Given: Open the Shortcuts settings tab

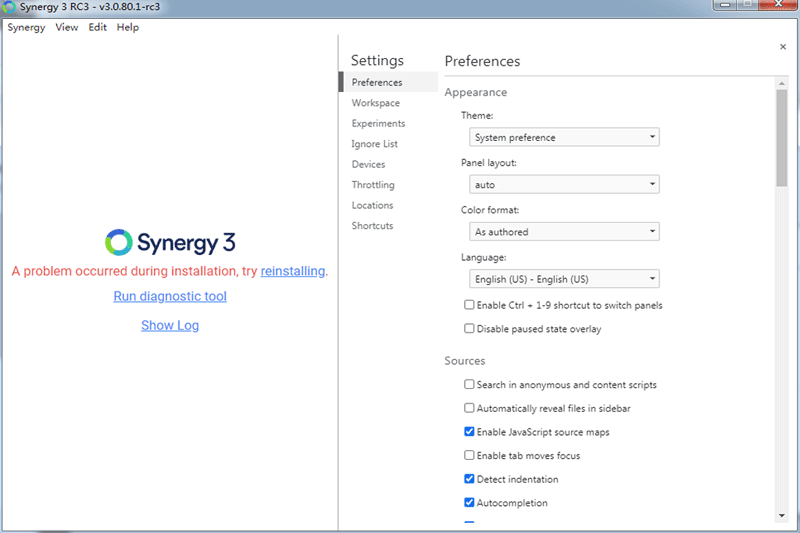Looking at the screenshot, I should point(372,225).
